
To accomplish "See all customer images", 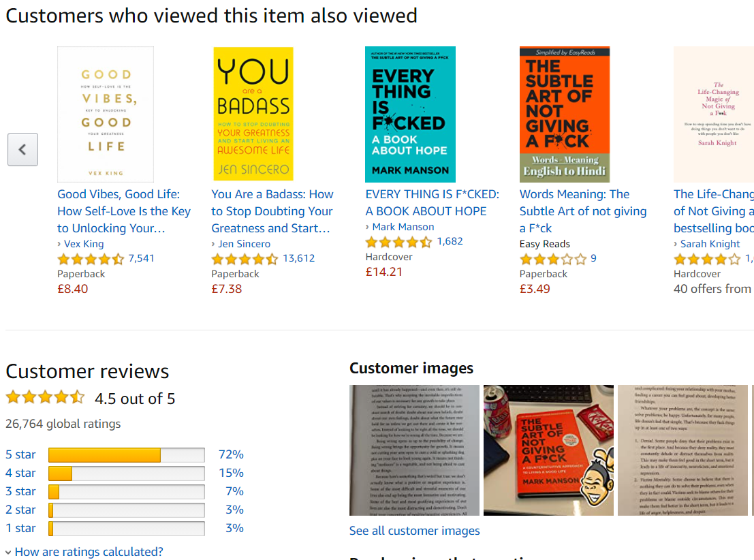I will click(415, 531).
